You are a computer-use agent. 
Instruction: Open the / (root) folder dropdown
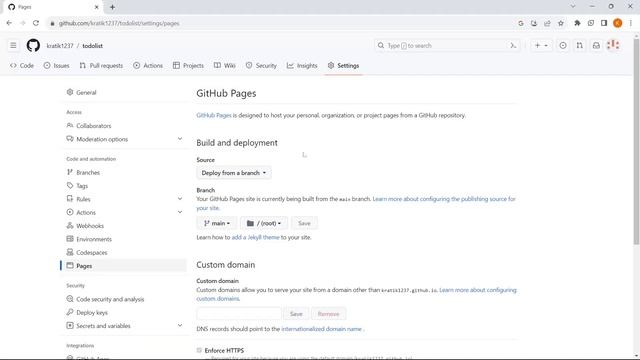point(264,223)
